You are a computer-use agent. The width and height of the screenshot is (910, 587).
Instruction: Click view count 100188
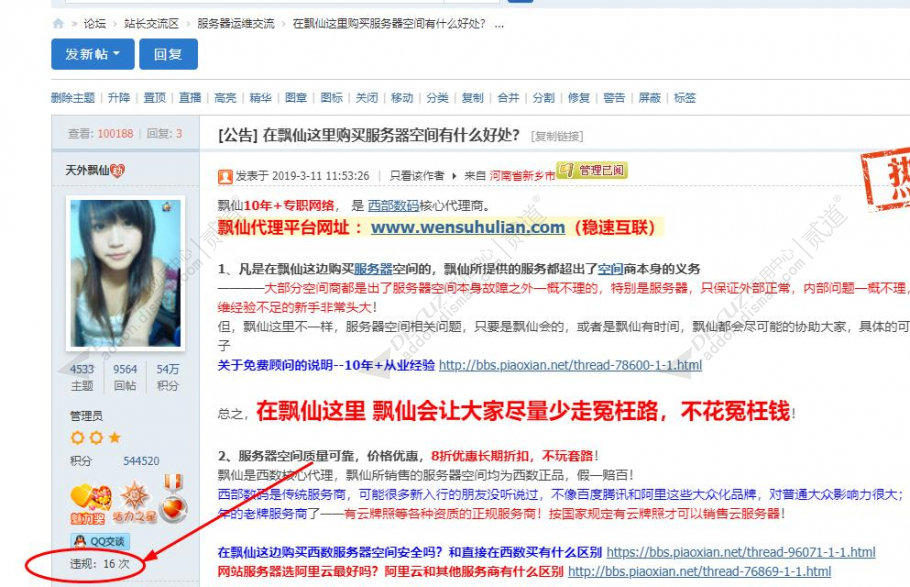[115, 134]
